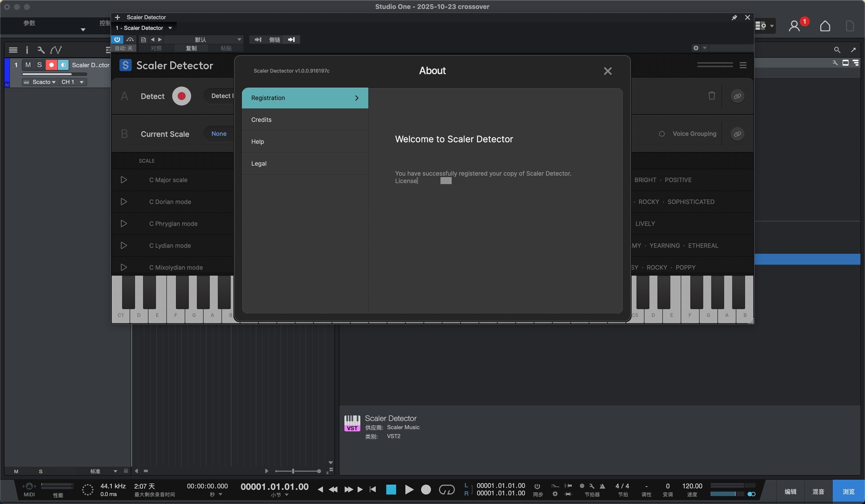The image size is (865, 504).
Task: Enable Voice Grouping radio option
Action: (662, 134)
